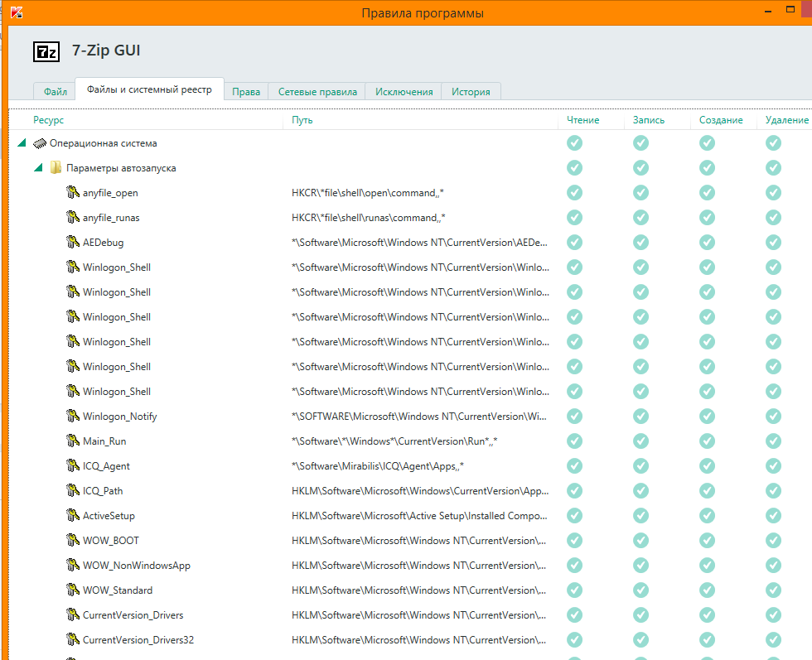Screen dimensions: 812x660
Task: Click the Ресурс column header
Action: click(x=49, y=120)
